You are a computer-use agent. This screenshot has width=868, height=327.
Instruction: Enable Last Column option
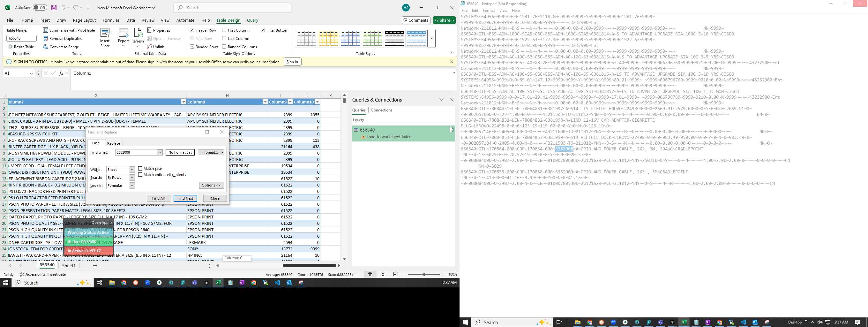click(x=224, y=38)
